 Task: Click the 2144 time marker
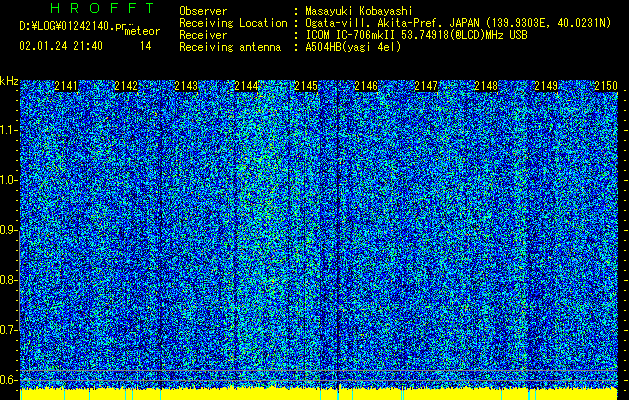click(246, 86)
